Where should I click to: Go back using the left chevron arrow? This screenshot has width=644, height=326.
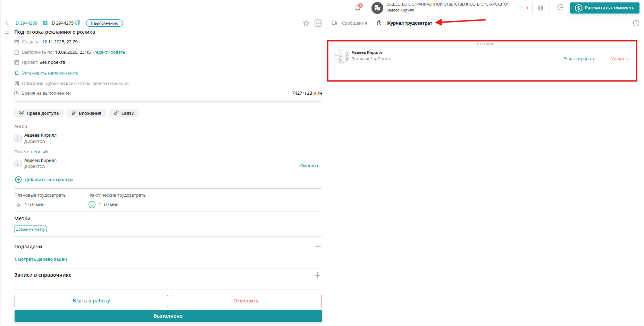pos(7,23)
